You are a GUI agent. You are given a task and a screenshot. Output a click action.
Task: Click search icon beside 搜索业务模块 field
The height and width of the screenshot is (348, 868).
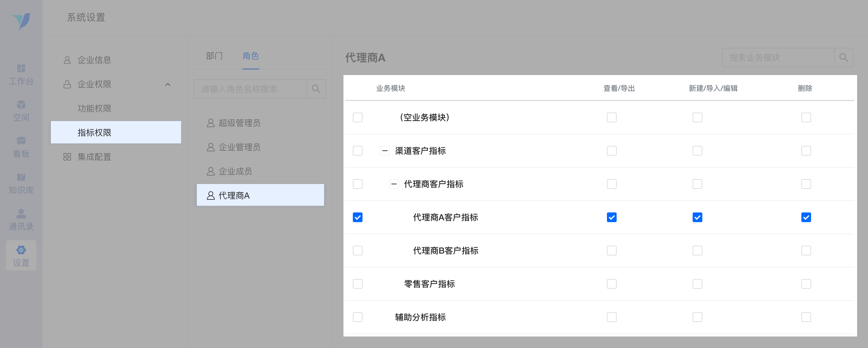pos(843,57)
